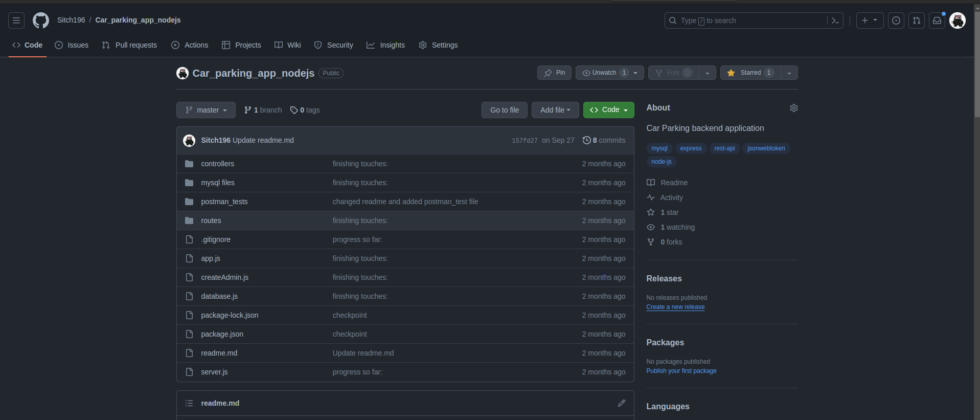Click the postman_tests folder icon
The height and width of the screenshot is (420, 980).
[x=189, y=202]
